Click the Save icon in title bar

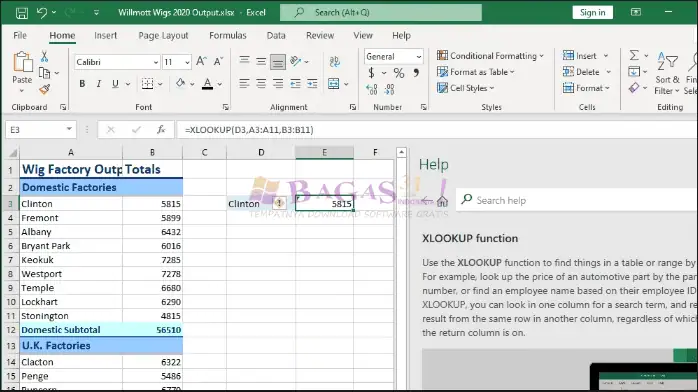point(21,13)
